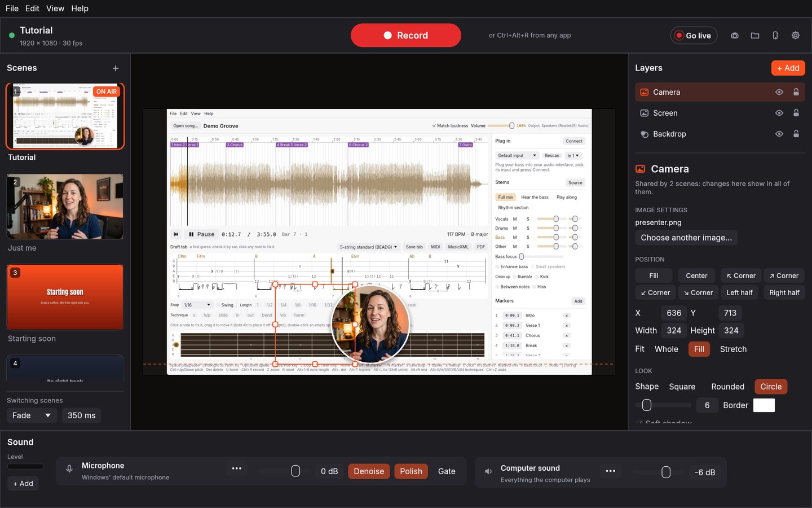The image size is (812, 508).
Task: Turn off Denoise on the Microphone
Action: pyautogui.click(x=369, y=471)
